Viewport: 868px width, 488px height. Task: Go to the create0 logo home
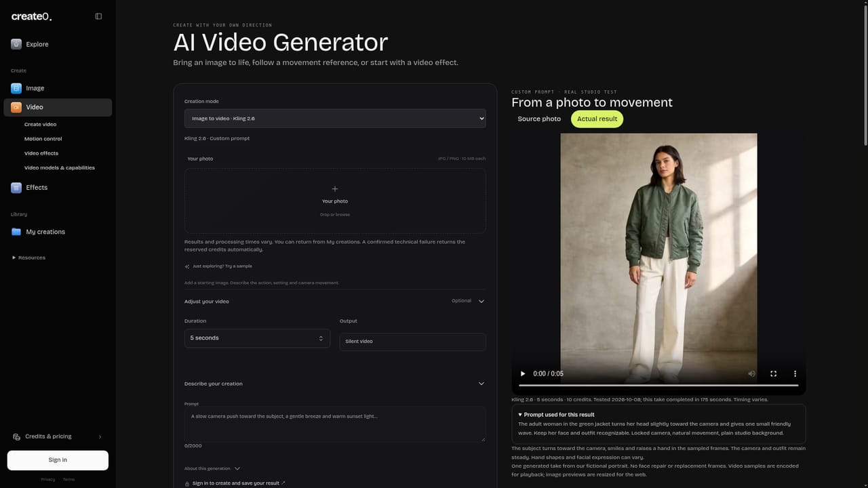[x=31, y=16]
